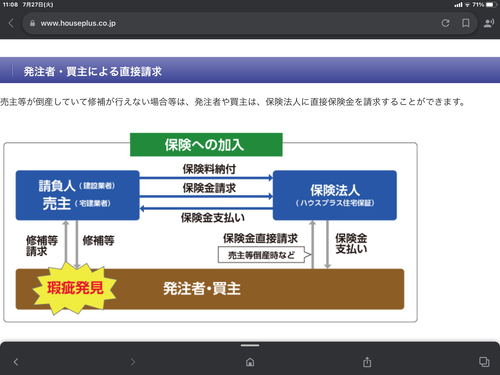
Task: Click the heading 発注者・買主による直接請求
Action: [93, 71]
